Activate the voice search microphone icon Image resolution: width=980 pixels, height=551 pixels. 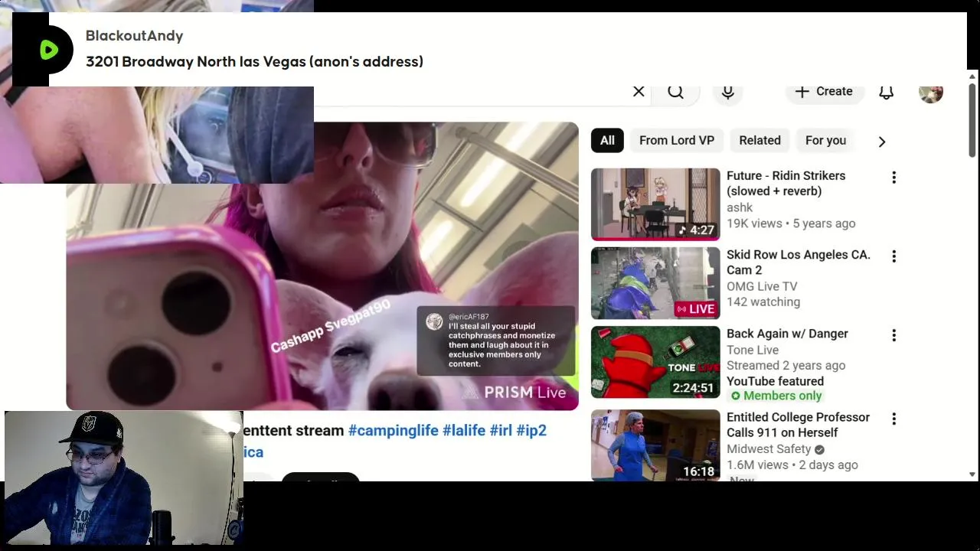click(x=728, y=92)
